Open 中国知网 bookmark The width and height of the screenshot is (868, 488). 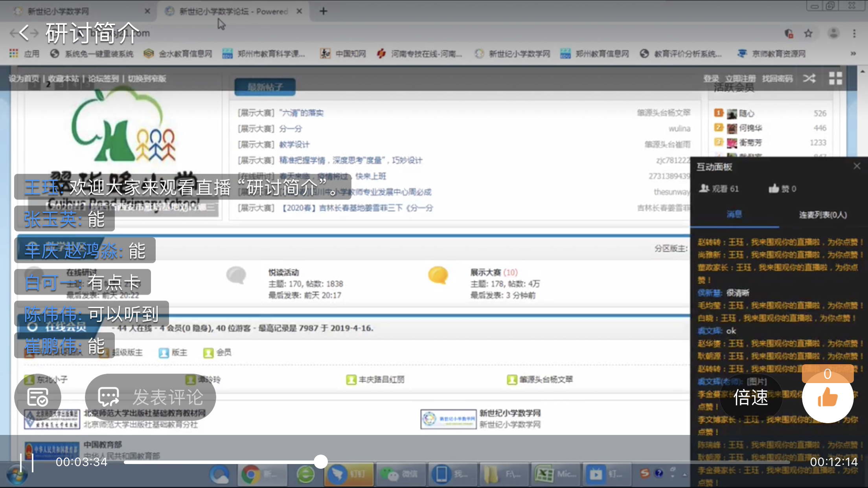343,53
